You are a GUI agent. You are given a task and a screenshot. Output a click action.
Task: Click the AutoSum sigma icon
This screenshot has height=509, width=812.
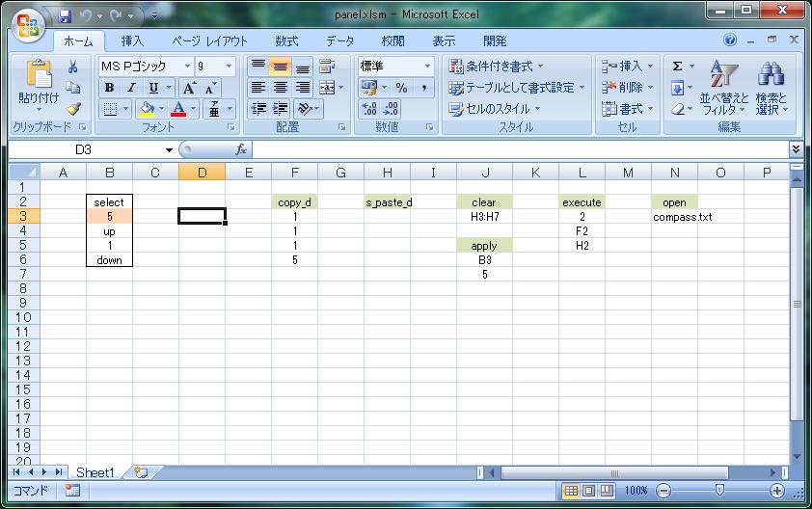pyautogui.click(x=677, y=66)
